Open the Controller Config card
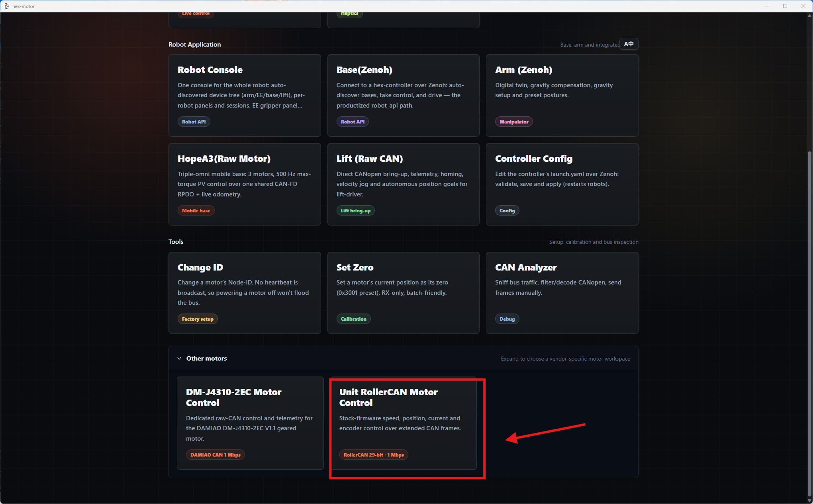Screen dimensions: 813x504 pyautogui.click(x=562, y=184)
